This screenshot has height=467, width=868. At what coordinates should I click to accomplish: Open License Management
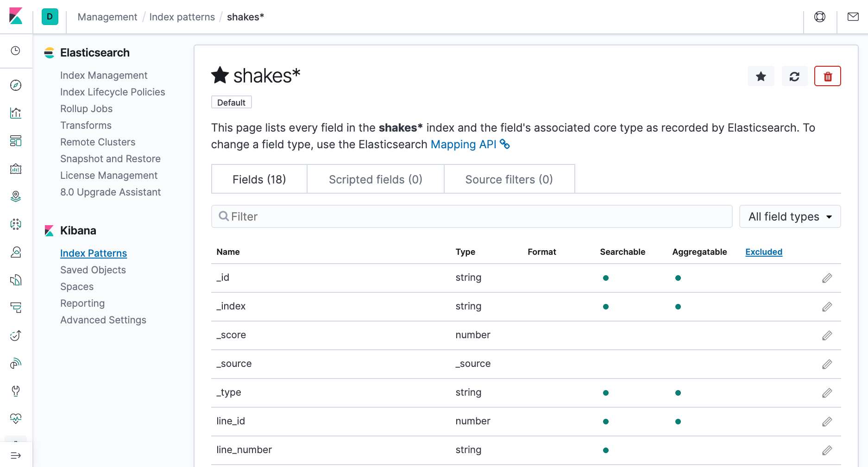[x=109, y=176]
